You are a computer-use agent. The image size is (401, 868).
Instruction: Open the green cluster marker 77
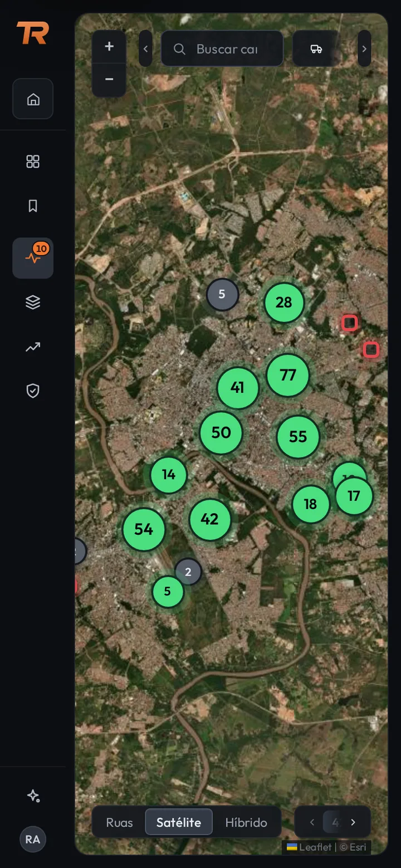coord(288,376)
